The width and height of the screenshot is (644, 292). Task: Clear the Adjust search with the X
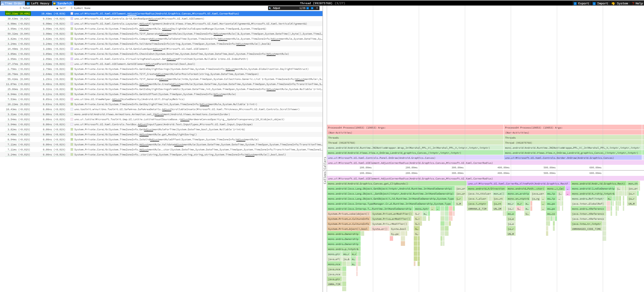(x=316, y=8)
